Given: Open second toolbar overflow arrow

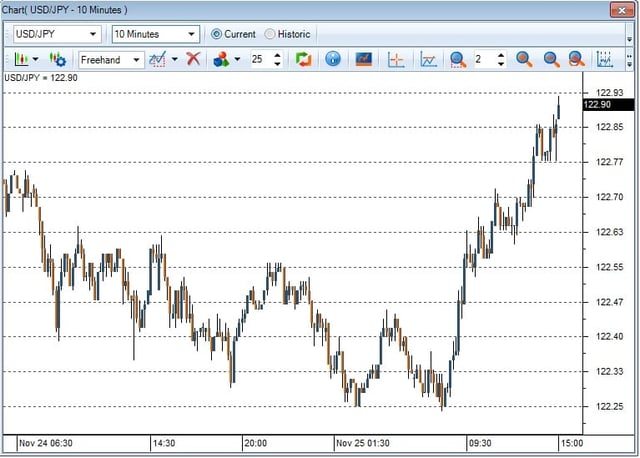Looking at the screenshot, I should click(630, 61).
